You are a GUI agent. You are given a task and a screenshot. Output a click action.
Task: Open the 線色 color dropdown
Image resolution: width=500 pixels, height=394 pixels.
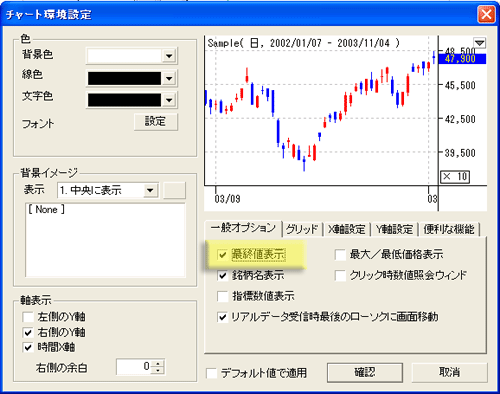click(169, 79)
